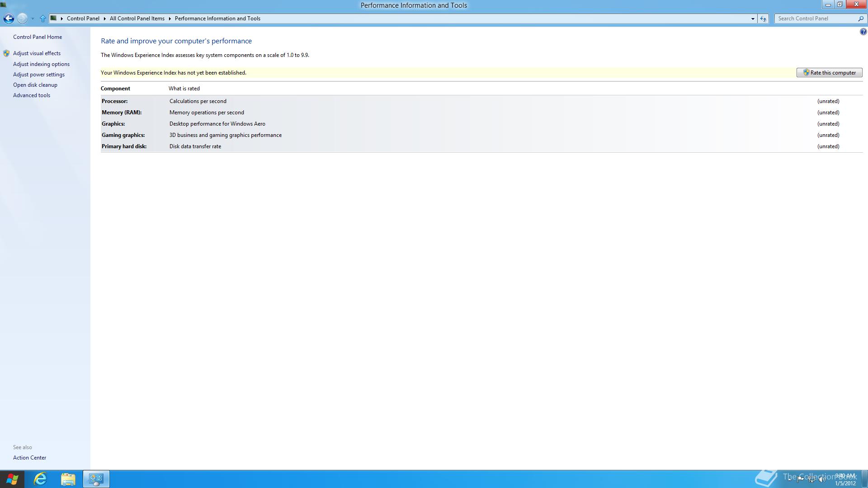Open Help via the blue question mark
The image size is (868, 488).
pos(863,32)
